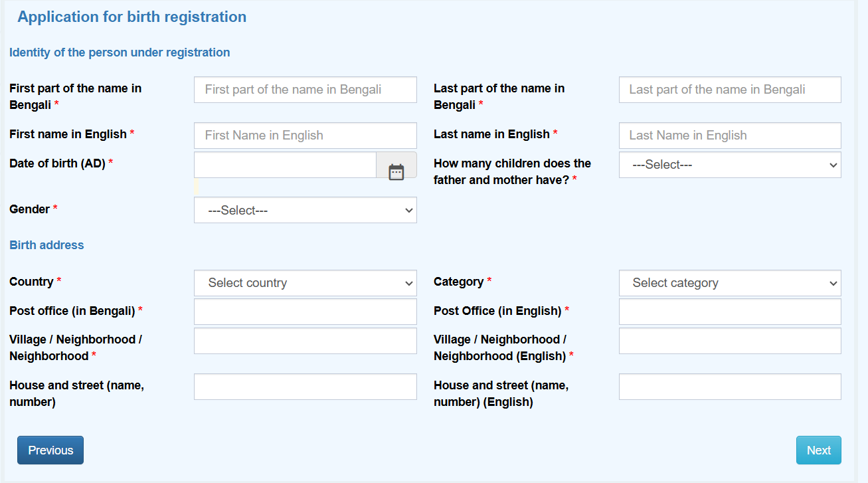Viewport: 868px width, 483px height.
Task: Click the Date of birth input box
Action: [x=285, y=165]
